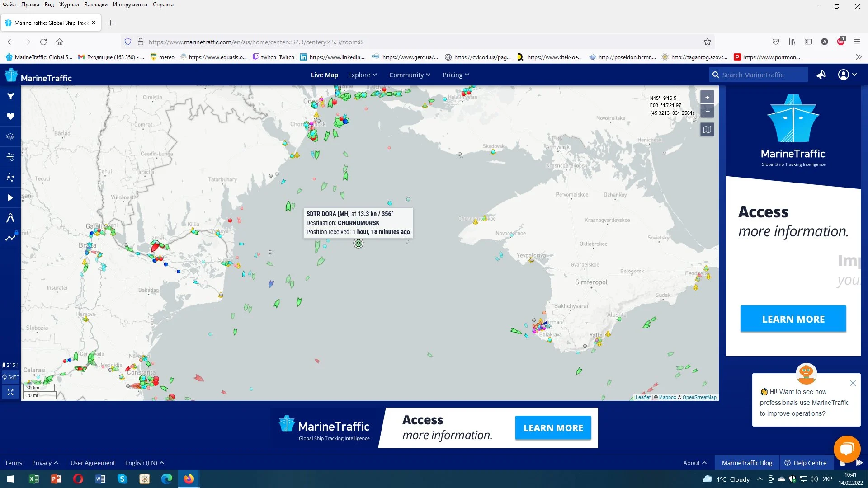The width and height of the screenshot is (868, 488).
Task: Click the MarineTraffic logo in header
Action: click(38, 75)
